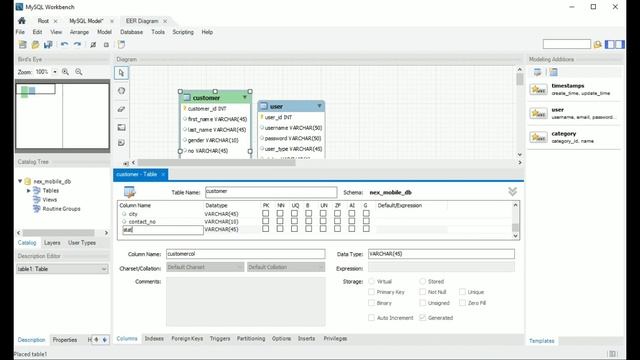The width and height of the screenshot is (640, 360).
Task: Collapse user table via header arrow
Action: point(319,106)
